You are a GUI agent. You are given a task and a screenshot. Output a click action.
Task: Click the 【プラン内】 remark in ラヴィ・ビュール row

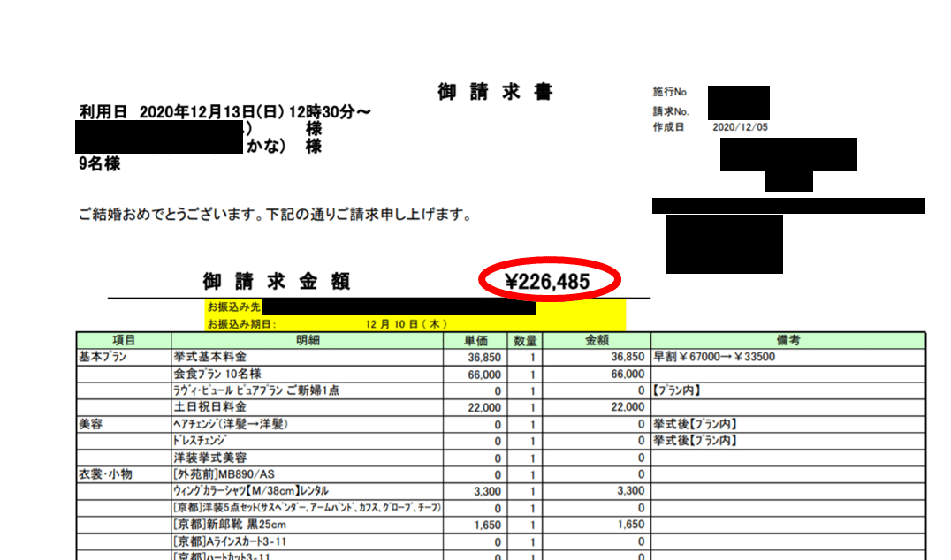click(676, 391)
